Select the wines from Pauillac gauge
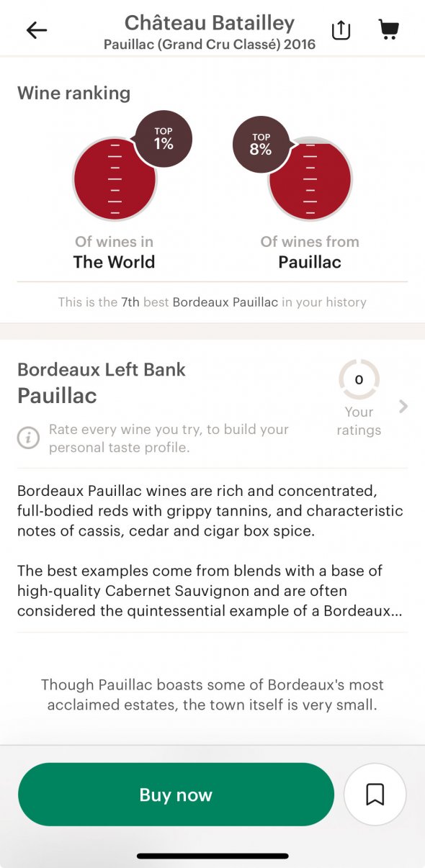Screen dimensions: 425x868 pos(309,178)
